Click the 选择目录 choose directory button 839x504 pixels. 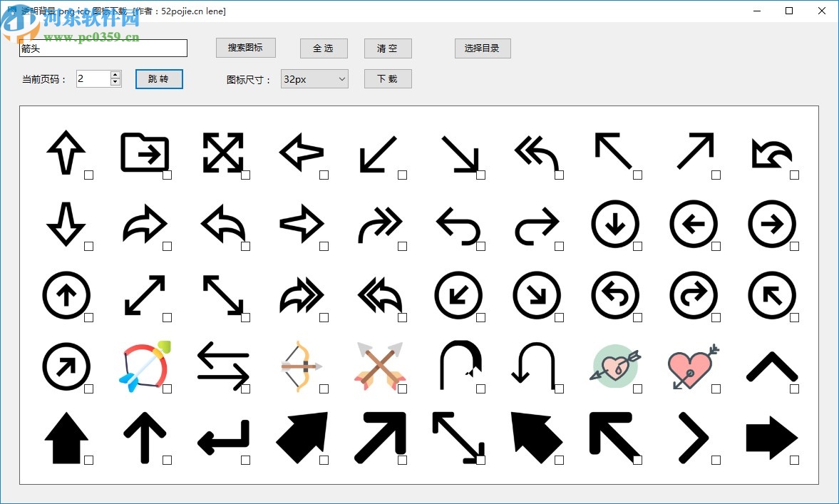[x=483, y=48]
